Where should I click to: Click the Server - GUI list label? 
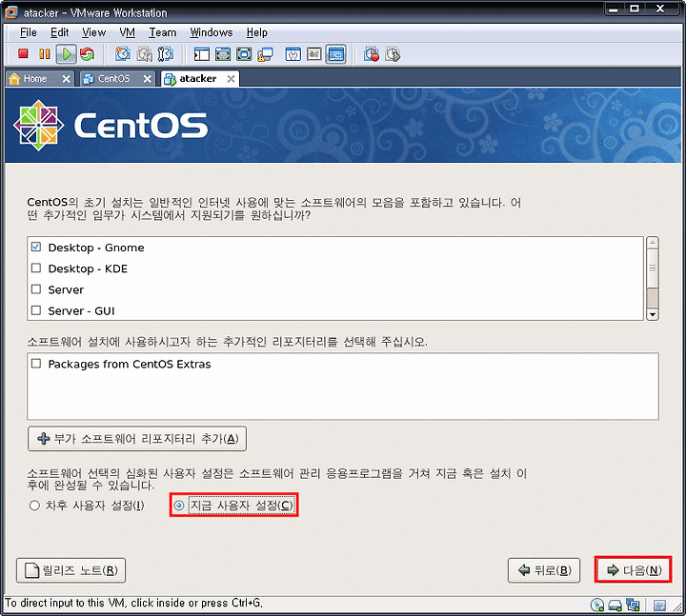point(81,310)
